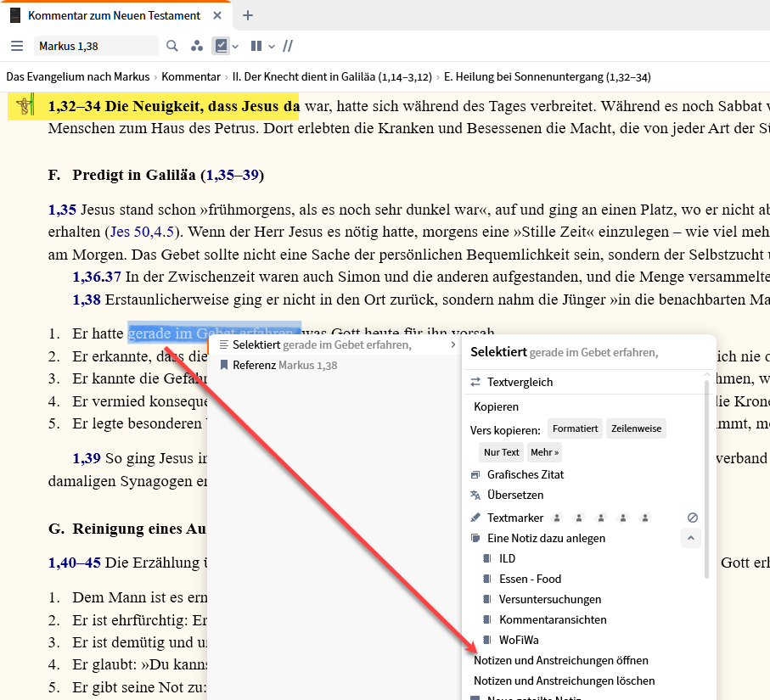
Task: Go to breadcrumb Kommentar
Action: click(x=191, y=77)
